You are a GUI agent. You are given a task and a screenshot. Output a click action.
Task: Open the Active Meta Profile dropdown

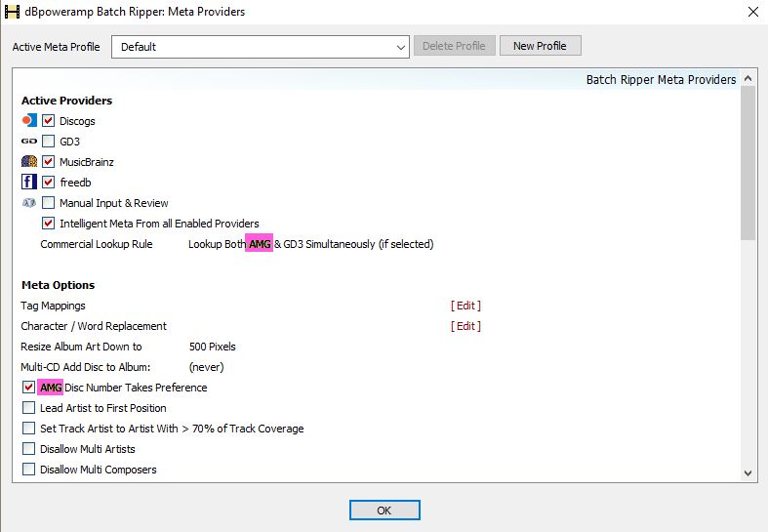click(x=260, y=47)
